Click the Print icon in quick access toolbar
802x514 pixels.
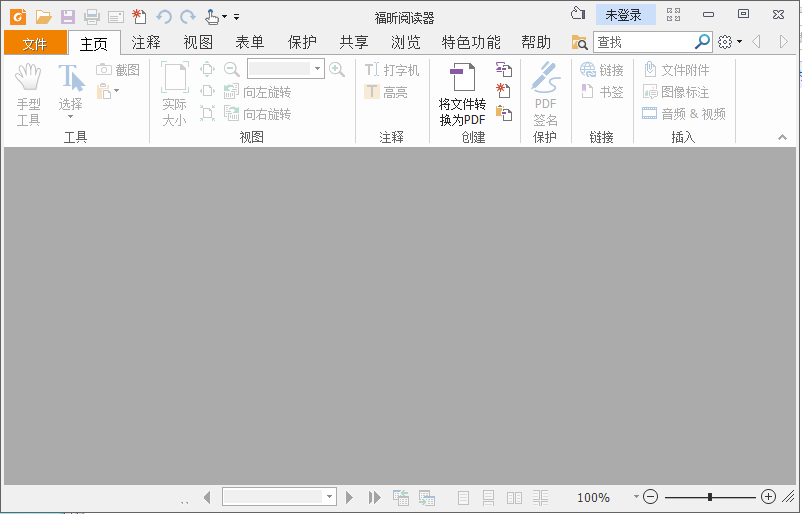click(92, 17)
